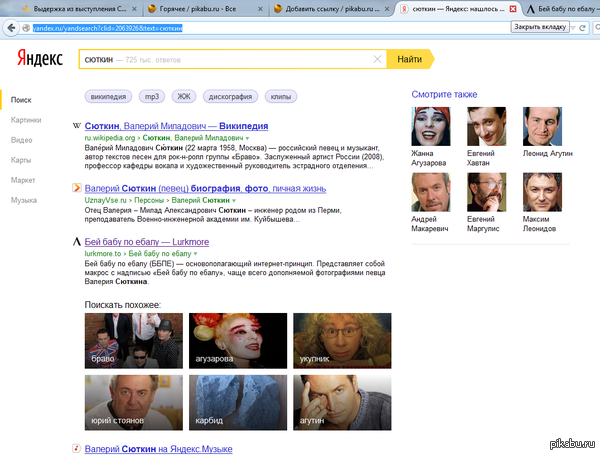Image resolution: width=600 pixels, height=455 pixels.
Task: Click the 'ЖЖ' suggestion chip
Action: (184, 96)
